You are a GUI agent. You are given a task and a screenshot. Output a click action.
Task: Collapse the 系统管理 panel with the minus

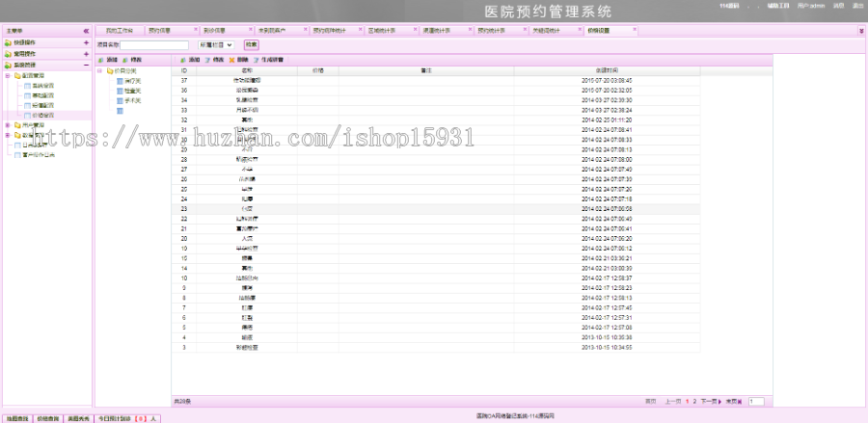(86, 65)
